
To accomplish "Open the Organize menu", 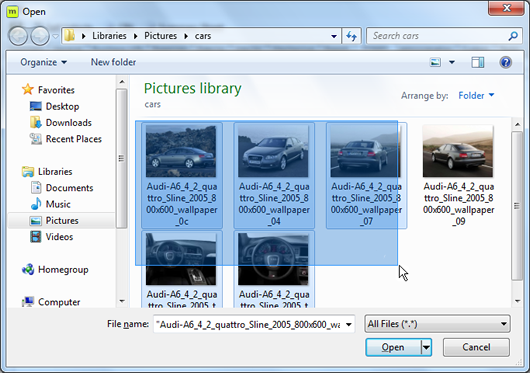I will pos(43,62).
